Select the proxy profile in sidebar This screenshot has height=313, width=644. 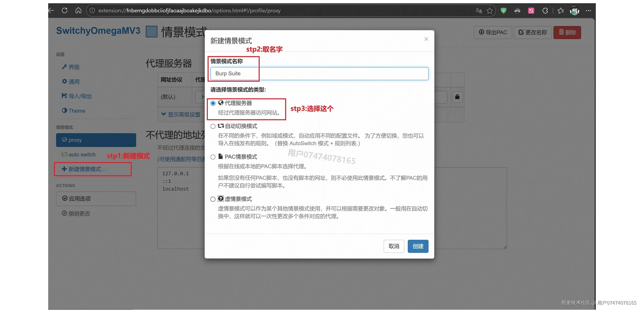coord(96,140)
